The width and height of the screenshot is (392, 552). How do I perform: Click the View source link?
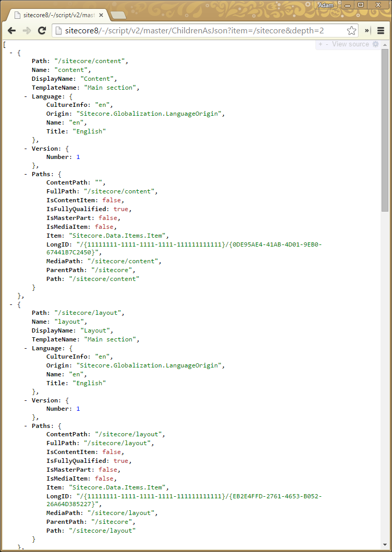(x=350, y=44)
